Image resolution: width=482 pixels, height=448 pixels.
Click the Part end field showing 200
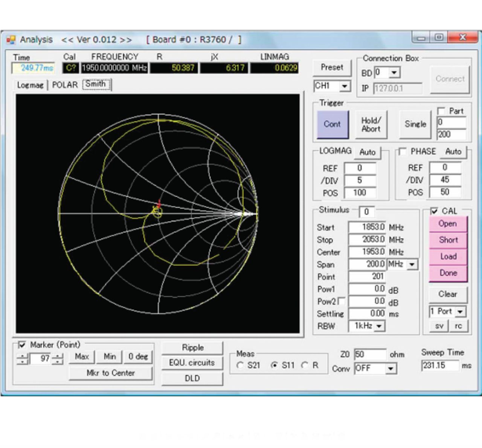[451, 134]
